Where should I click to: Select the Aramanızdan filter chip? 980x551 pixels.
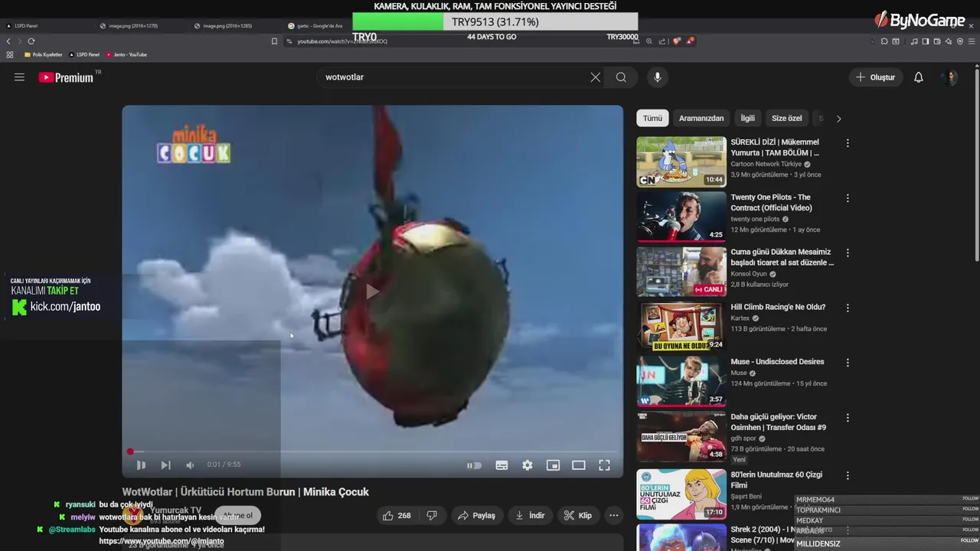pyautogui.click(x=701, y=119)
